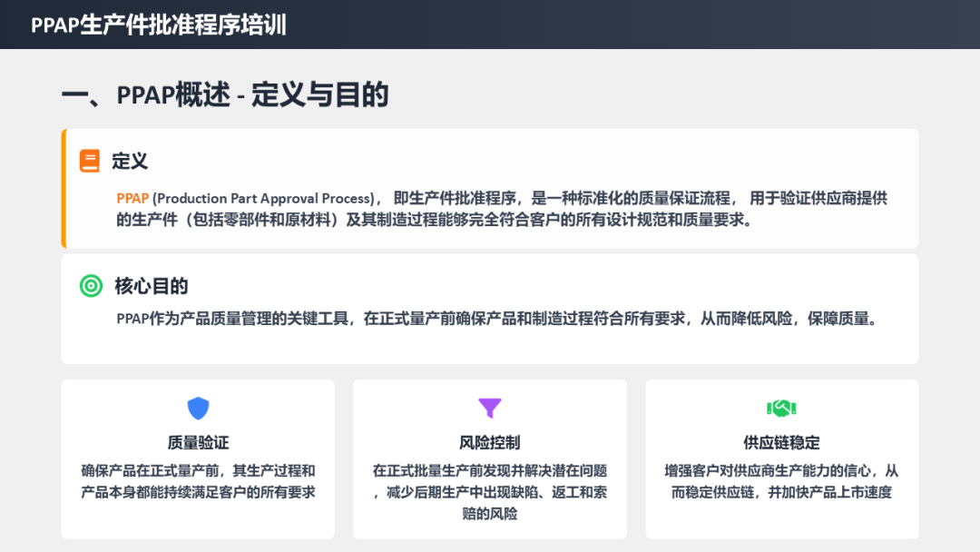Screen dimensions: 980x552
Task: Click the green handshake icon above 供应链稳定
Action: click(x=781, y=409)
